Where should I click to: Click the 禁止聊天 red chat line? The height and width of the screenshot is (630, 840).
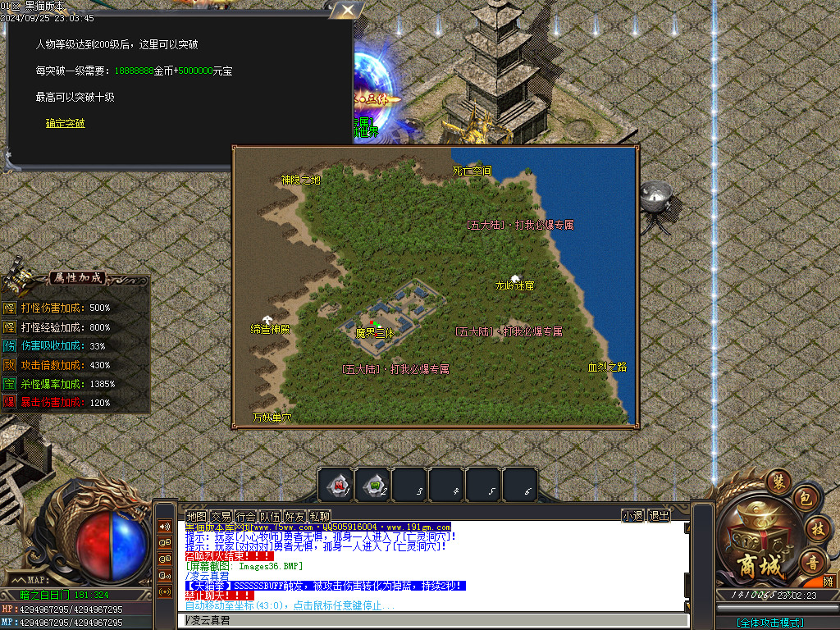[x=220, y=596]
